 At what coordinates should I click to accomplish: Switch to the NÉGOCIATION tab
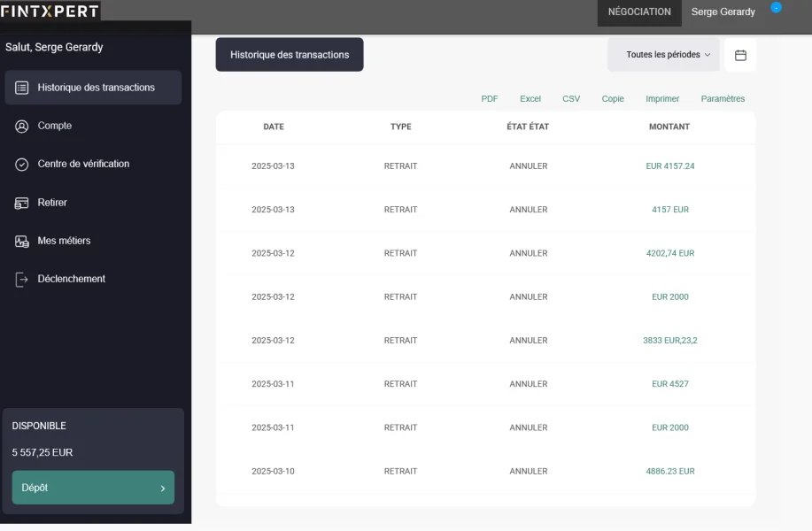pos(638,12)
